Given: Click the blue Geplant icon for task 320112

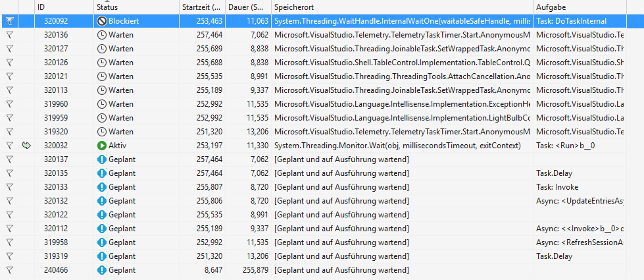Looking at the screenshot, I should (x=101, y=229).
